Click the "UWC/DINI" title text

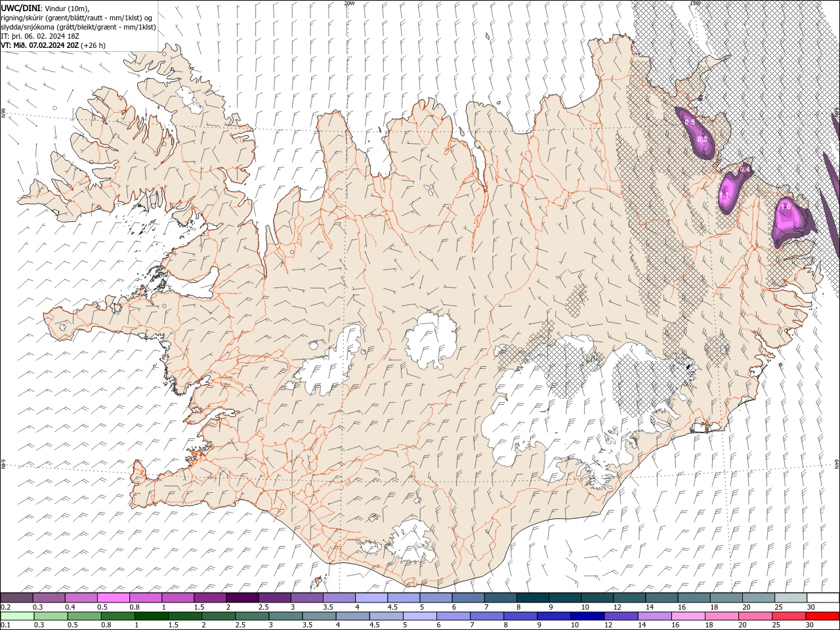coord(21,8)
